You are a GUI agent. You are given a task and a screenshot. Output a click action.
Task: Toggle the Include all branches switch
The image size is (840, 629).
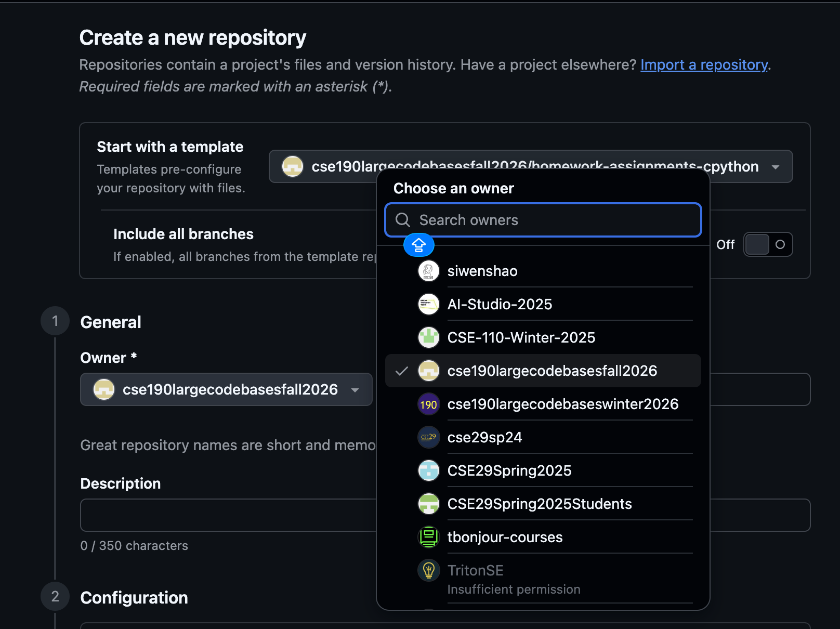point(768,244)
